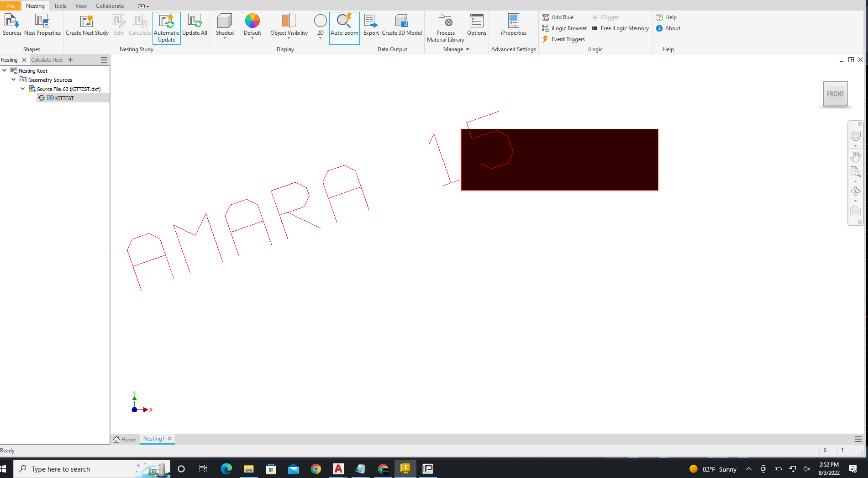Switch to the Tools ribbon tab
The height and width of the screenshot is (478, 868).
click(60, 6)
